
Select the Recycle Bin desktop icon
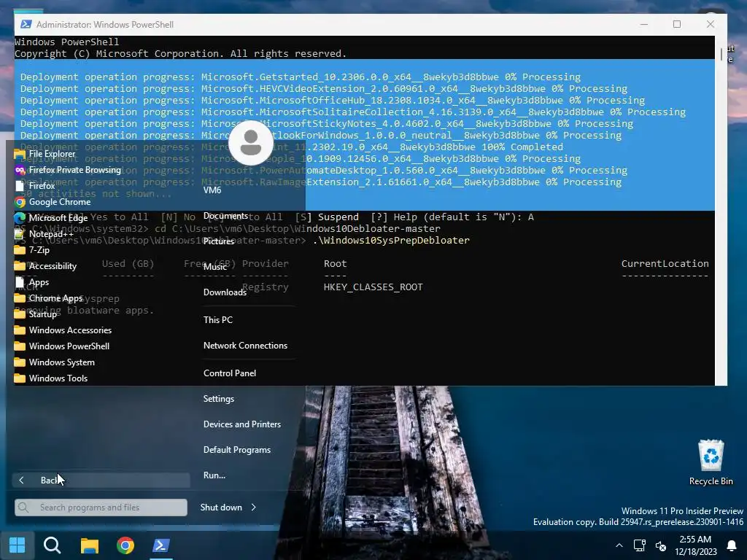[x=711, y=462]
